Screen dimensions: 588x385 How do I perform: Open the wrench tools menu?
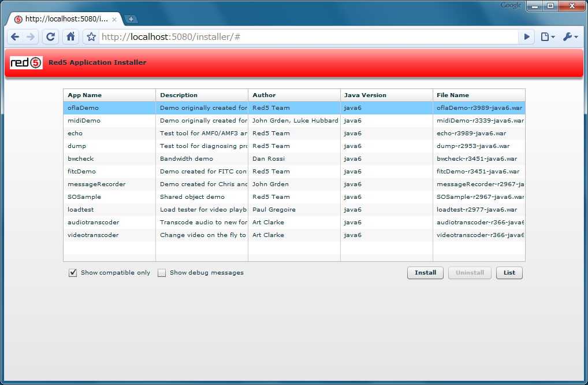[x=570, y=37]
